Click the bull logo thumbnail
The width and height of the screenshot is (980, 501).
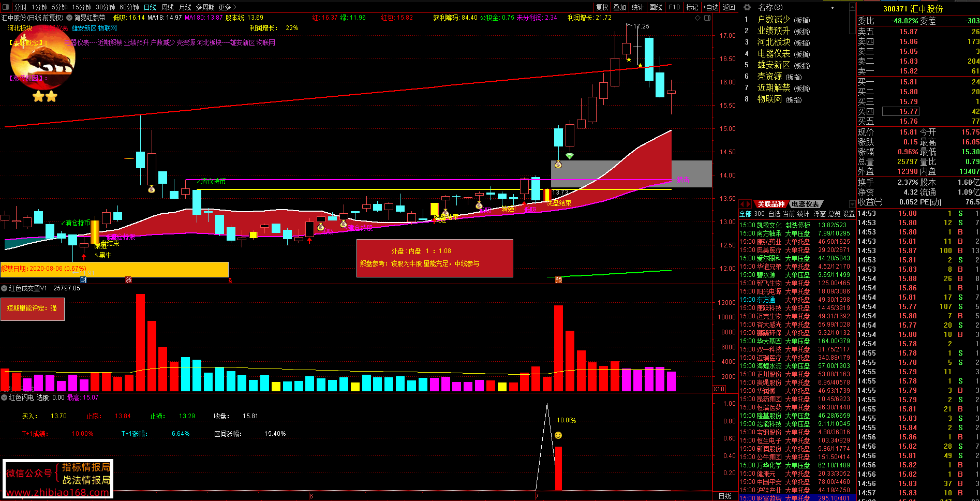[43, 58]
